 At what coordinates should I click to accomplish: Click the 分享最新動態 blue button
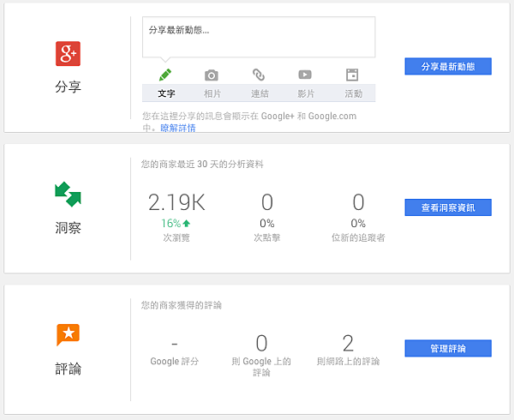448,67
